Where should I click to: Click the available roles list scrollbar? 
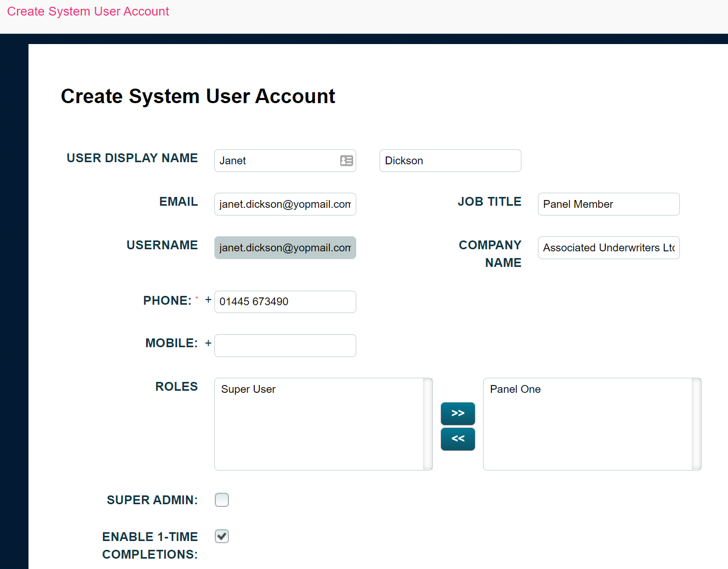(x=428, y=424)
